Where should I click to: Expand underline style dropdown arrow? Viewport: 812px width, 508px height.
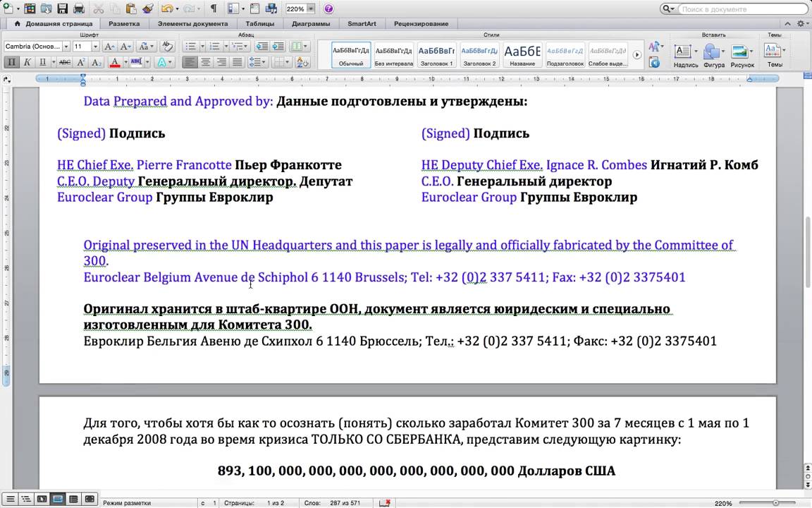(x=54, y=62)
